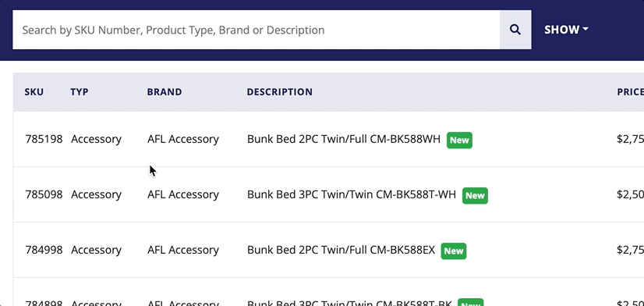Viewport: 644px width, 306px height.
Task: Click AFL Accessory brand in first row
Action: pos(183,139)
